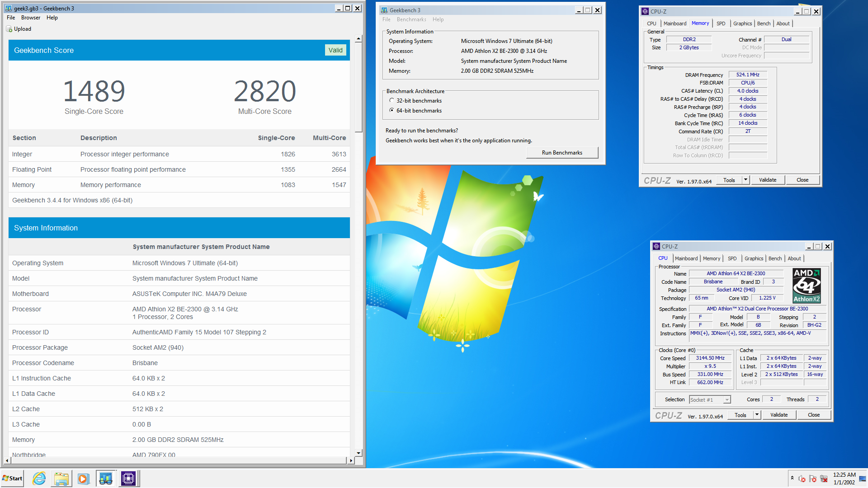Click the Tools button in Memory CPU-Z window

(729, 180)
